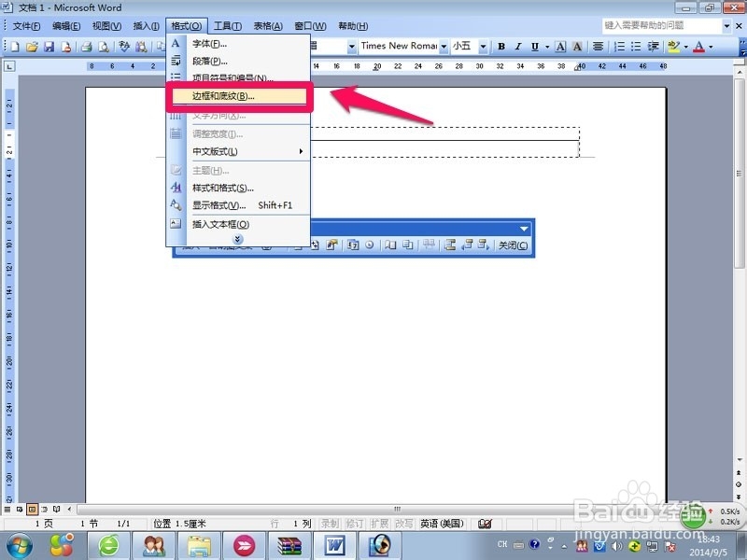Choose 字体(F)... in the Format menu
The width and height of the screenshot is (747, 560).
coord(238,44)
